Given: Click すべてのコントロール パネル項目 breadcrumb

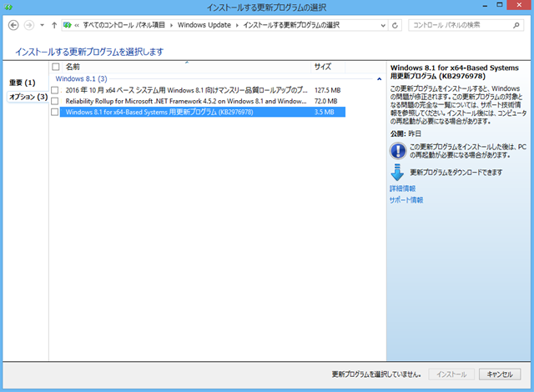Looking at the screenshot, I should tap(124, 25).
